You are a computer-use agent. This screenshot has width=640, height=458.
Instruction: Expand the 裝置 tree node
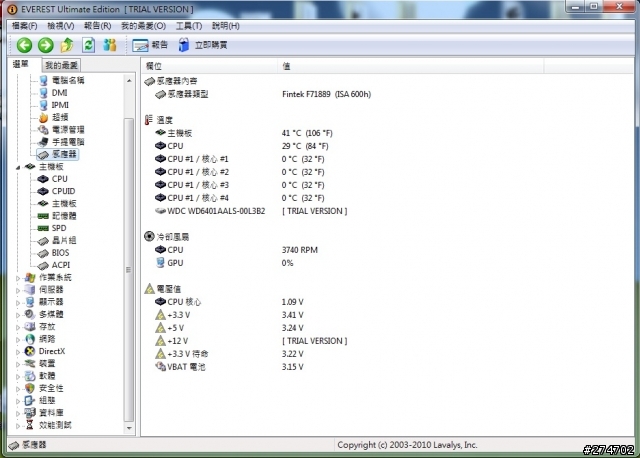click(18, 364)
